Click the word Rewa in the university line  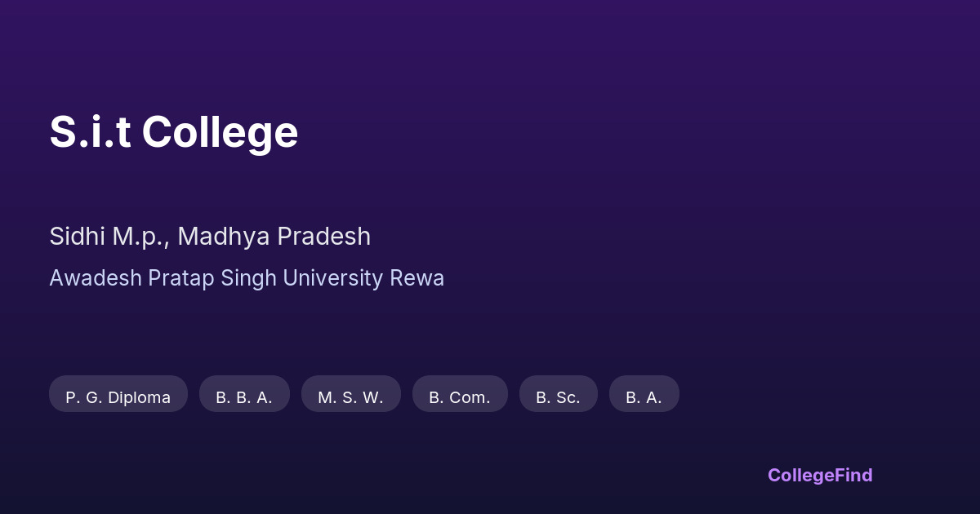point(416,278)
